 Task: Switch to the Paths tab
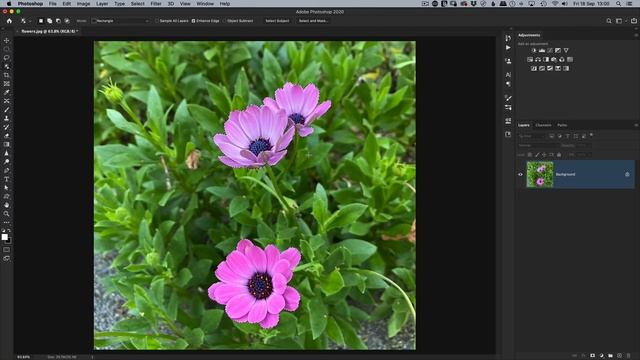click(562, 125)
